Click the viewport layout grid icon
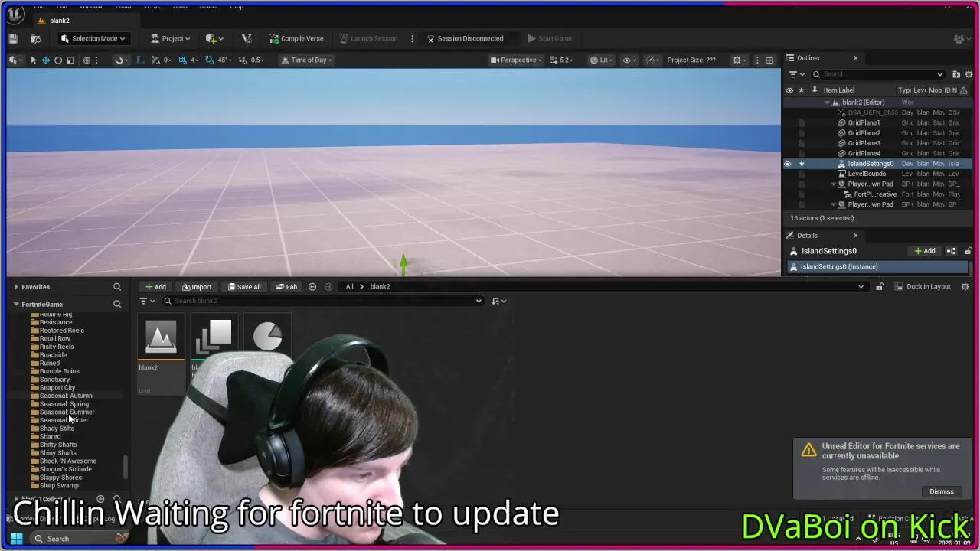The height and width of the screenshot is (551, 980). point(769,60)
